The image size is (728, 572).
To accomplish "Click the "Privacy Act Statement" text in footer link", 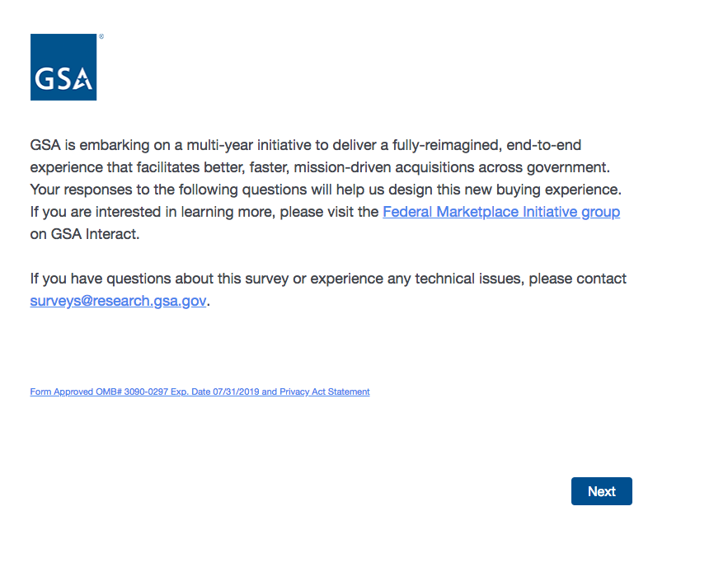I will click(324, 392).
